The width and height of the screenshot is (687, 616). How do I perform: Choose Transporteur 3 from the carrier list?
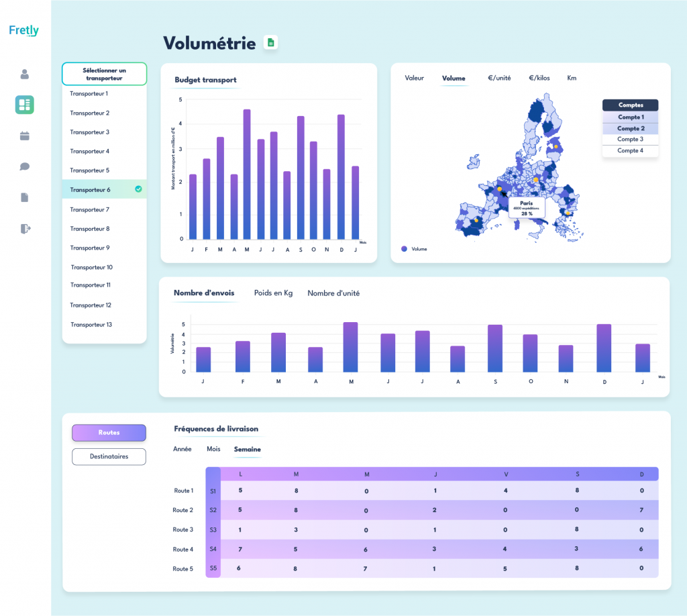point(89,132)
